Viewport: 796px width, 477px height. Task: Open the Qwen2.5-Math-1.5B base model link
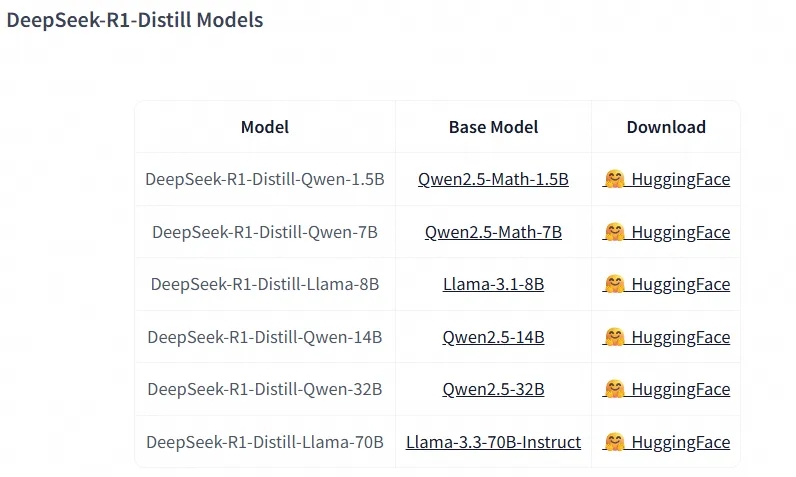coord(493,179)
